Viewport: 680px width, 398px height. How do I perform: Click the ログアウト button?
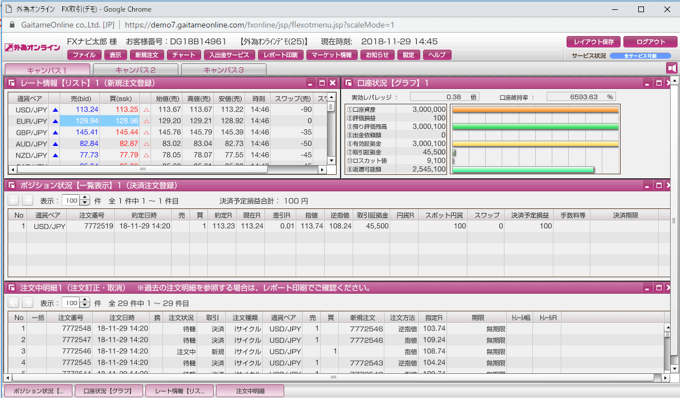point(650,42)
